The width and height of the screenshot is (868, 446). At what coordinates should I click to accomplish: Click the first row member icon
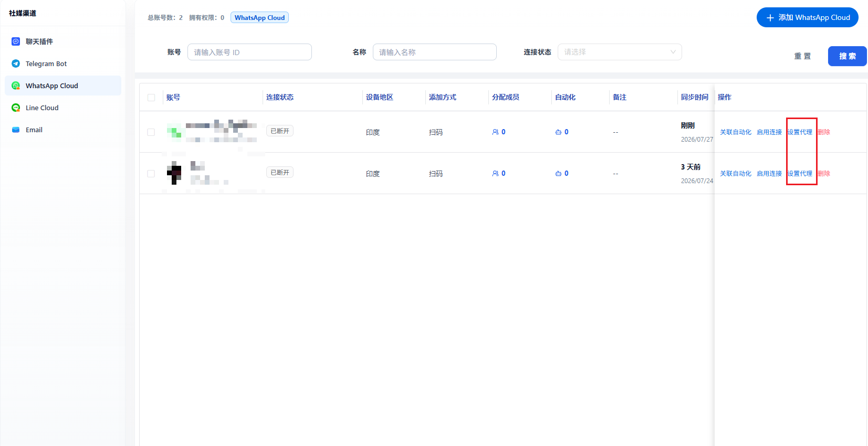pos(495,132)
